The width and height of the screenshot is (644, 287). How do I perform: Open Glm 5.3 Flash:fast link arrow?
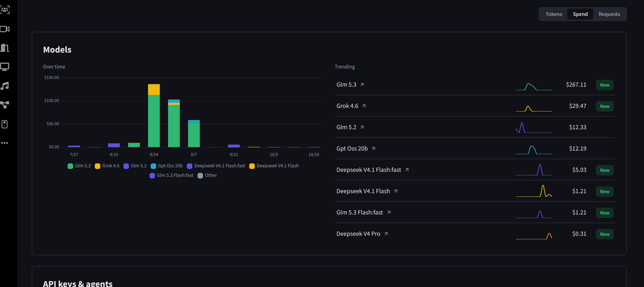coord(389,212)
